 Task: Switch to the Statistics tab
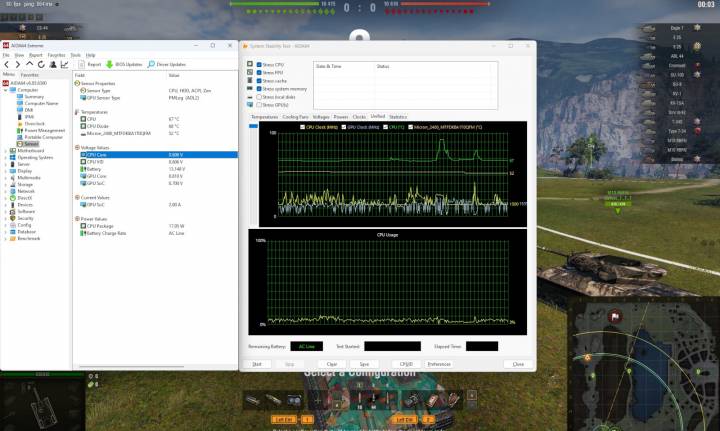pyautogui.click(x=398, y=117)
